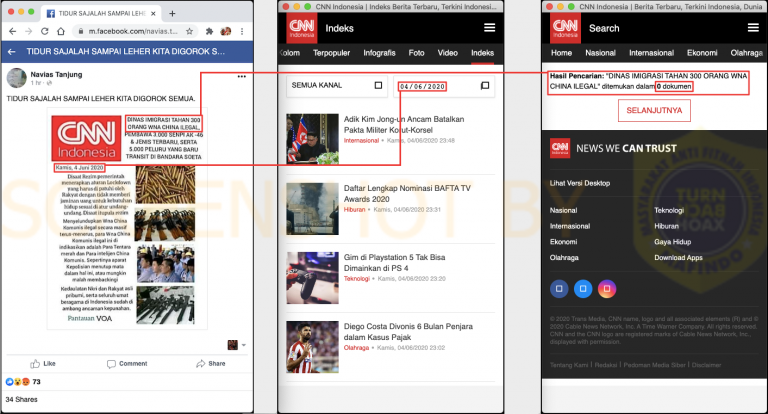This screenshot has height=414, width=768.
Task: Bookmark this page with star icon
Action: 189,31
